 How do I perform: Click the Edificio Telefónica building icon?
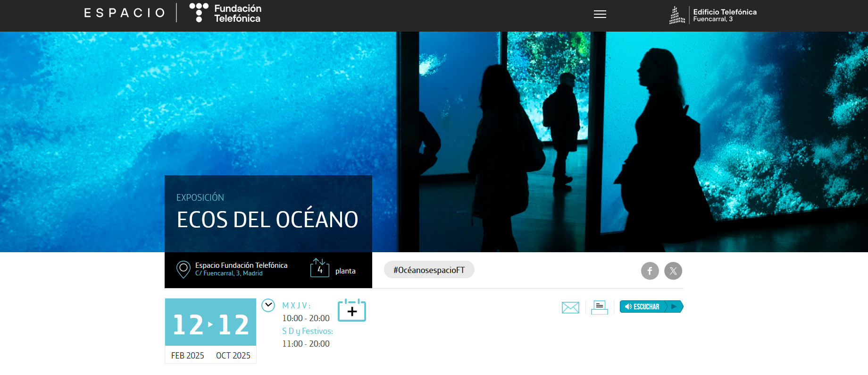click(x=677, y=15)
